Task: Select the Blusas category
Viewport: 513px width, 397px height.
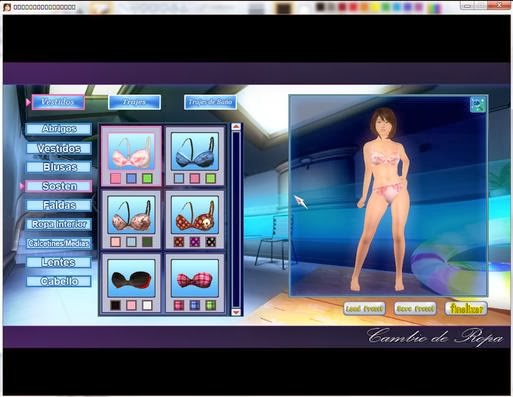Action: (x=59, y=167)
